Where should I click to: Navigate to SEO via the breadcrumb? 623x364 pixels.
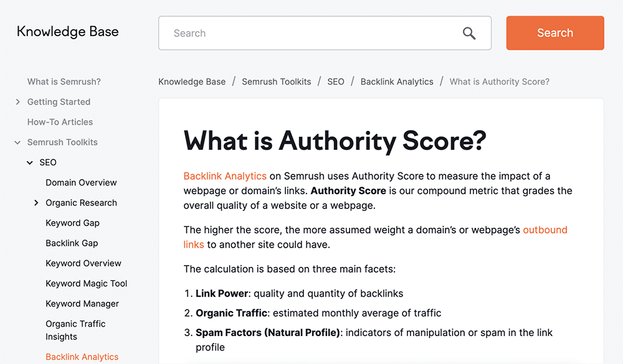pyautogui.click(x=336, y=82)
